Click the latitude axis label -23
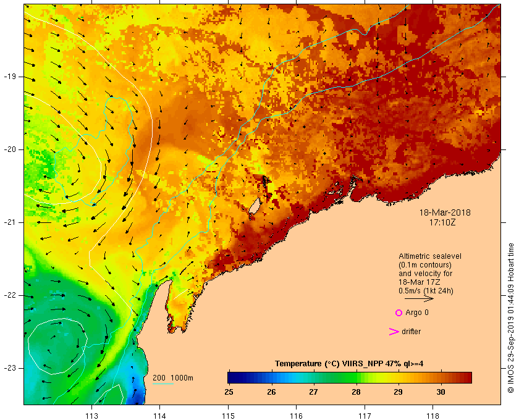The height and width of the screenshot is (420, 519). click(x=10, y=368)
